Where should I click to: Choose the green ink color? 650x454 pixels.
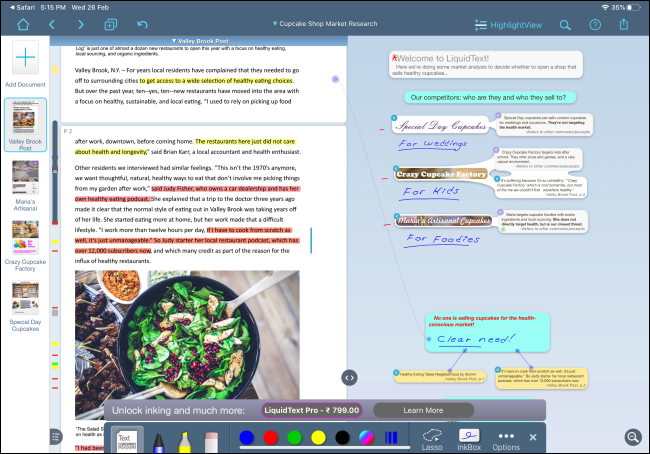coord(294,437)
